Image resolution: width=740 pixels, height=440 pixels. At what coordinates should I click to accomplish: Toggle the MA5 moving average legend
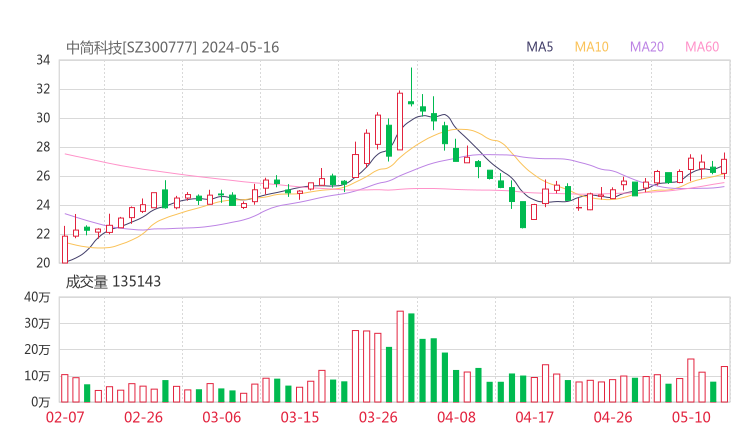coord(540,47)
